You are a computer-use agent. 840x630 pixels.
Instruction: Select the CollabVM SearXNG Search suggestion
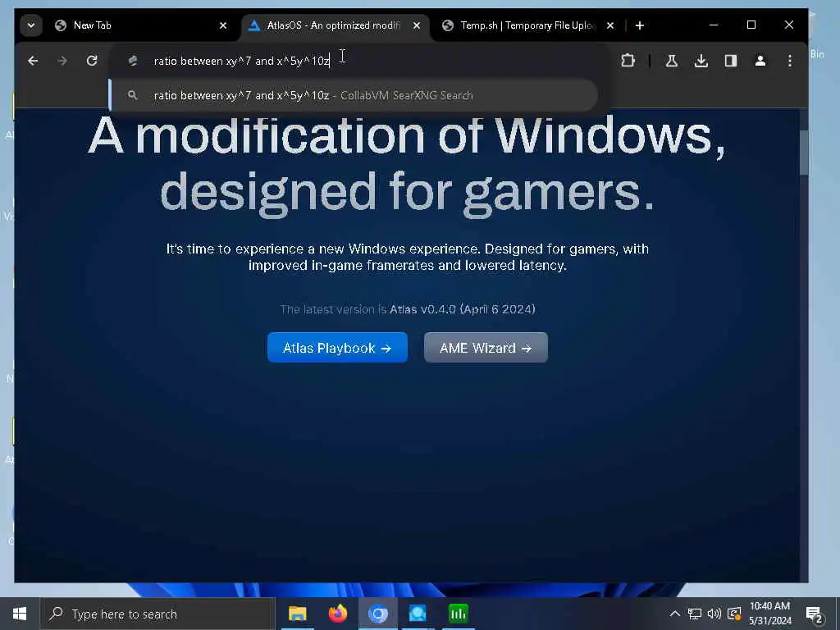click(354, 95)
